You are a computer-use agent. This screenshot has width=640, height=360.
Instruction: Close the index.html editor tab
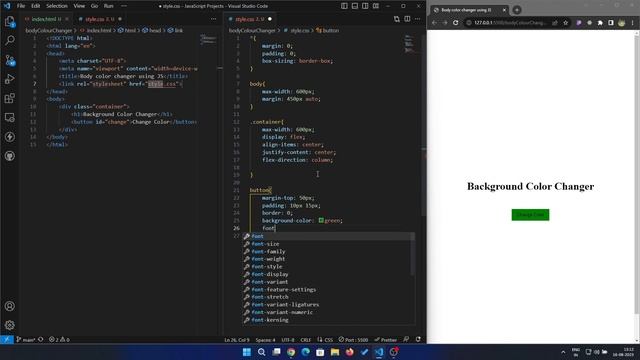pyautogui.click(x=67, y=19)
